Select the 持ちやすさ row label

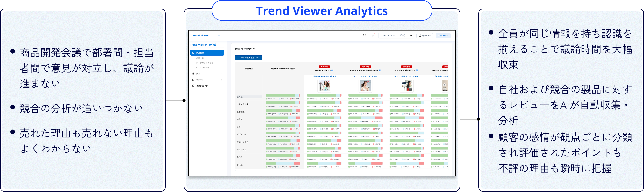pos(241,149)
